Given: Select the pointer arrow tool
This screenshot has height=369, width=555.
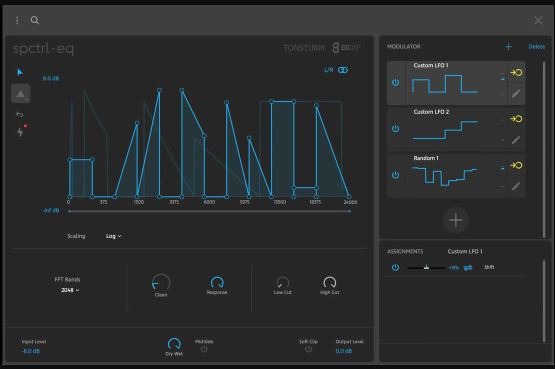Looking at the screenshot, I should tap(20, 72).
